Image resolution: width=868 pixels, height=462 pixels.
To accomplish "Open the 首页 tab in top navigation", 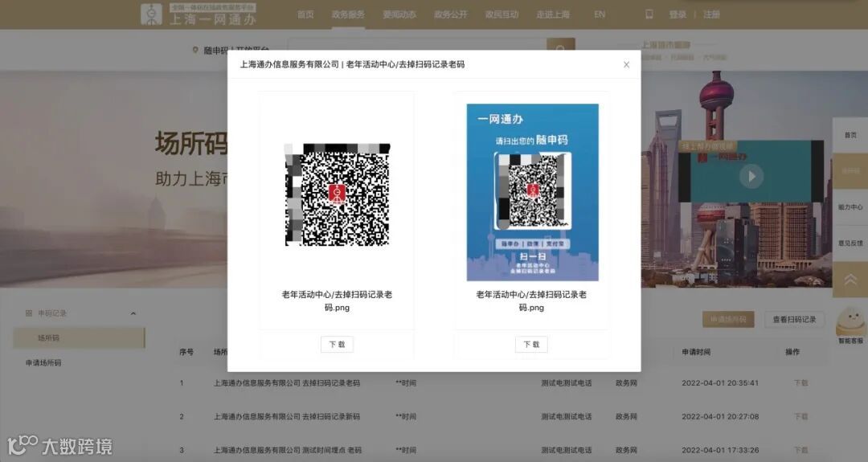I will (x=305, y=14).
